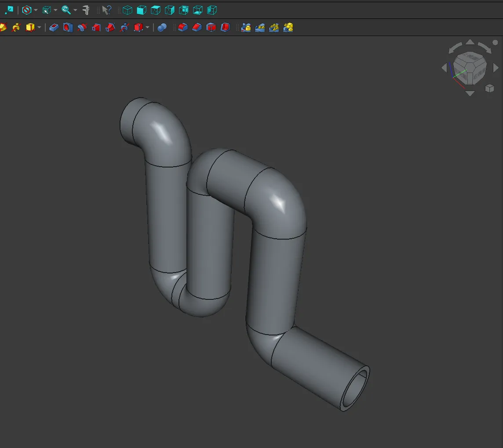Rotate view with the clockwise curved arrow

pos(485,47)
